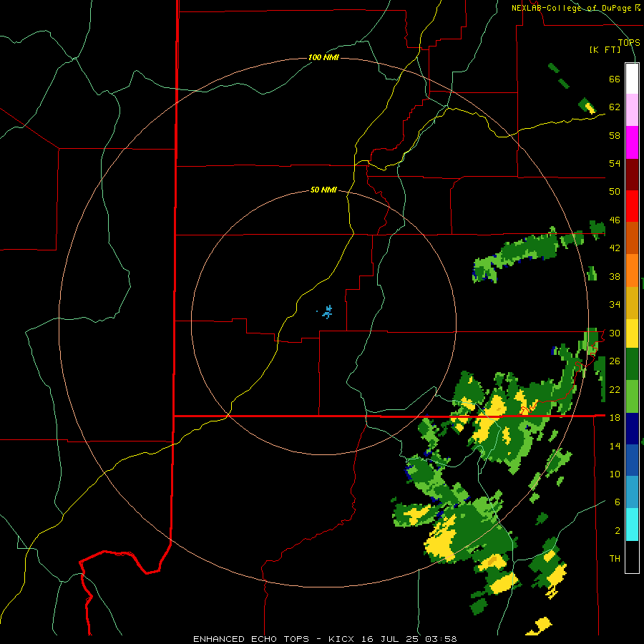Click legend value 58
This screenshot has width=644, height=644.
point(615,135)
